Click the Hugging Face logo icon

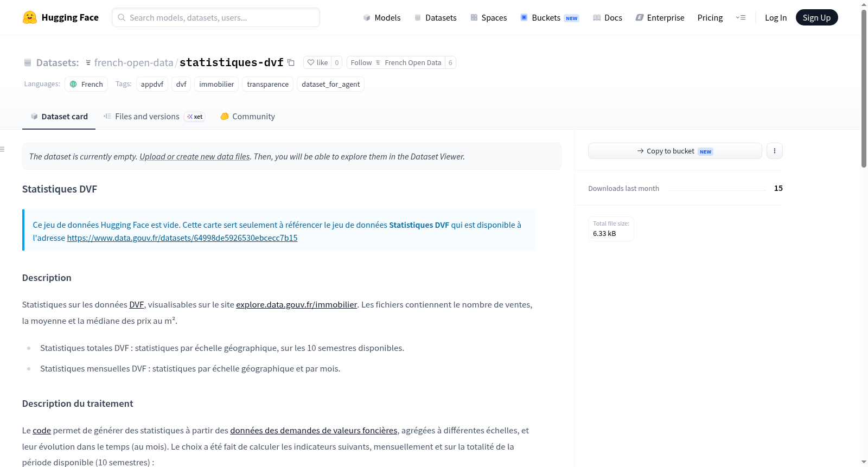point(30,17)
